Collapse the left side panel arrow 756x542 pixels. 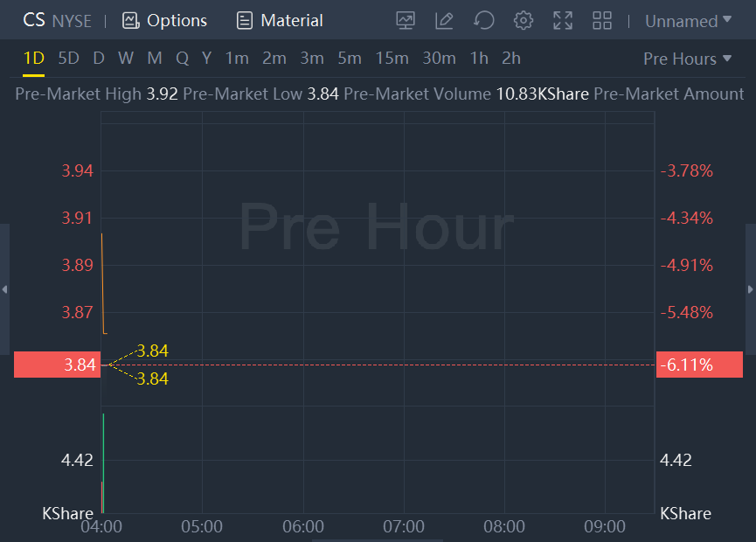[4, 289]
